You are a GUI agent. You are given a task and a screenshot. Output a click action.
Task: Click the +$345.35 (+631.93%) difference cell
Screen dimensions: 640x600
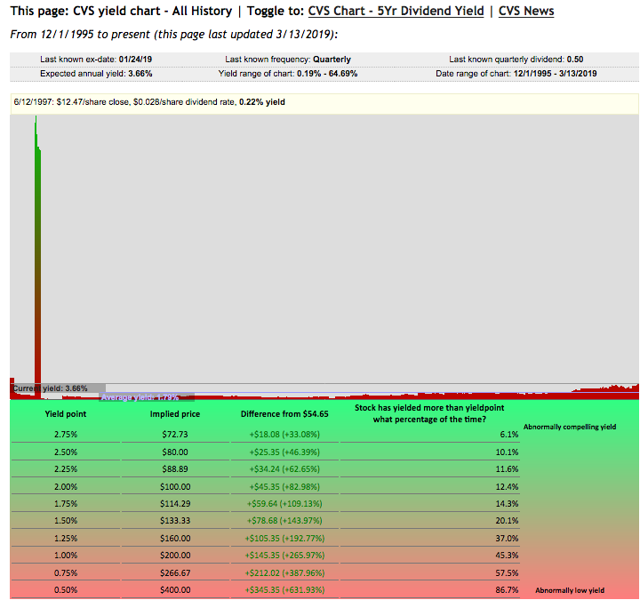pos(284,590)
